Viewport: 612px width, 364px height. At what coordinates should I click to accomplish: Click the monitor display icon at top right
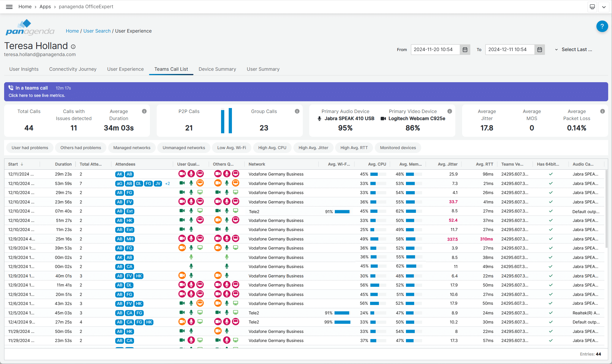(592, 7)
